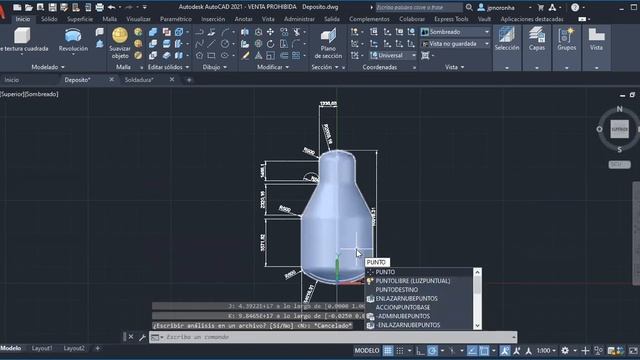Close the Deposito drawing tab

coord(111,80)
